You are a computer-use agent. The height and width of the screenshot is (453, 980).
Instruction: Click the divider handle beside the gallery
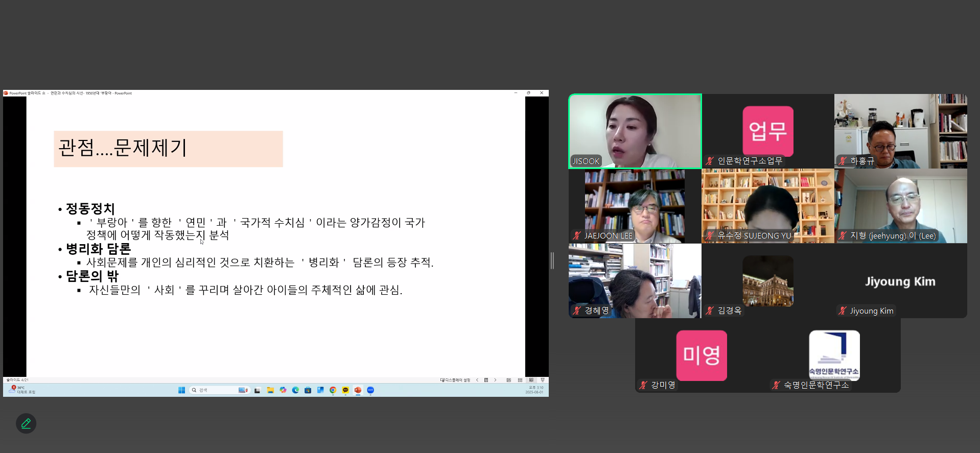click(552, 260)
